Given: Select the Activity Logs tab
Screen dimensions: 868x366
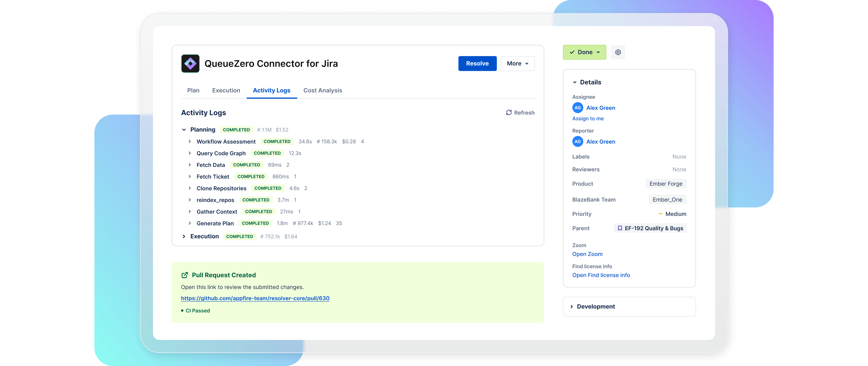Looking at the screenshot, I should [x=272, y=90].
